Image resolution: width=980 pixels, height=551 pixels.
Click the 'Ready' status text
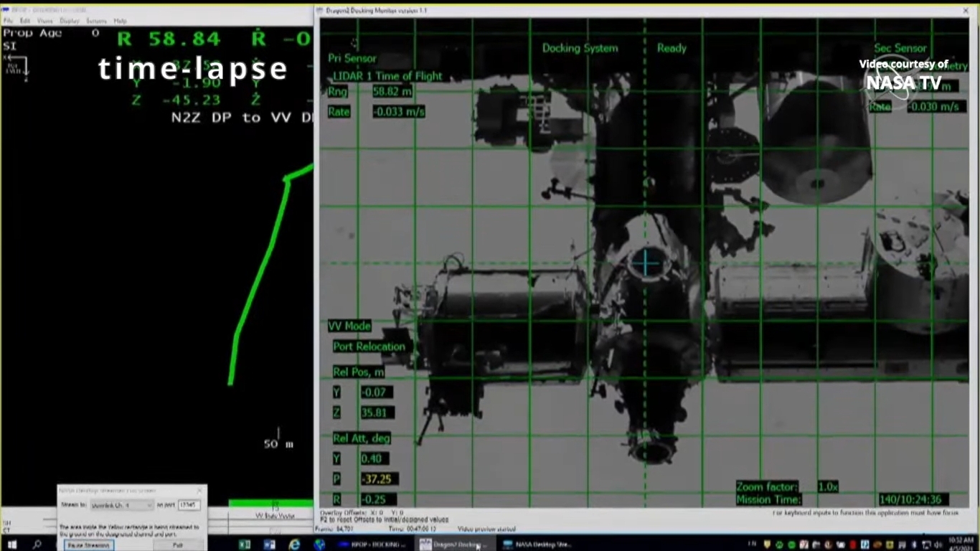[672, 48]
